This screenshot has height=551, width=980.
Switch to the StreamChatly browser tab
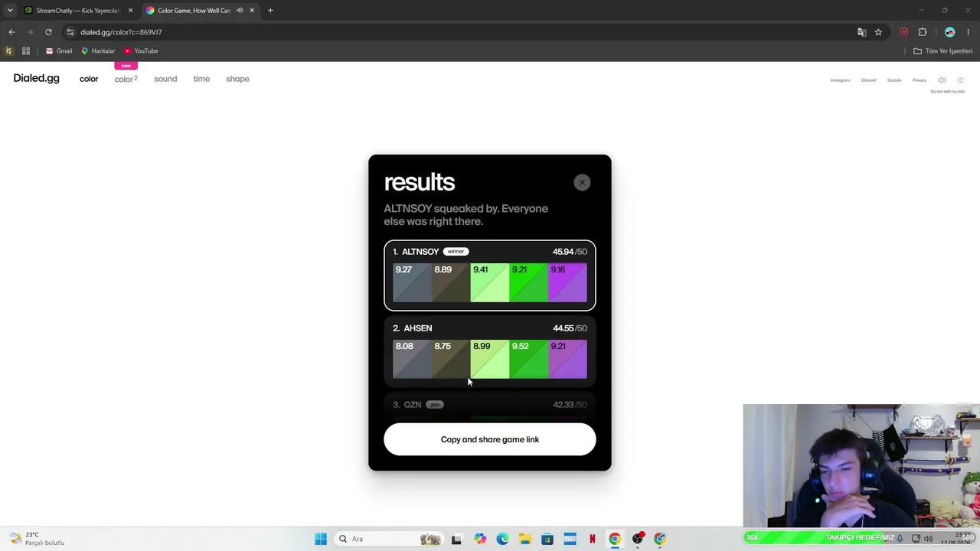pyautogui.click(x=77, y=11)
